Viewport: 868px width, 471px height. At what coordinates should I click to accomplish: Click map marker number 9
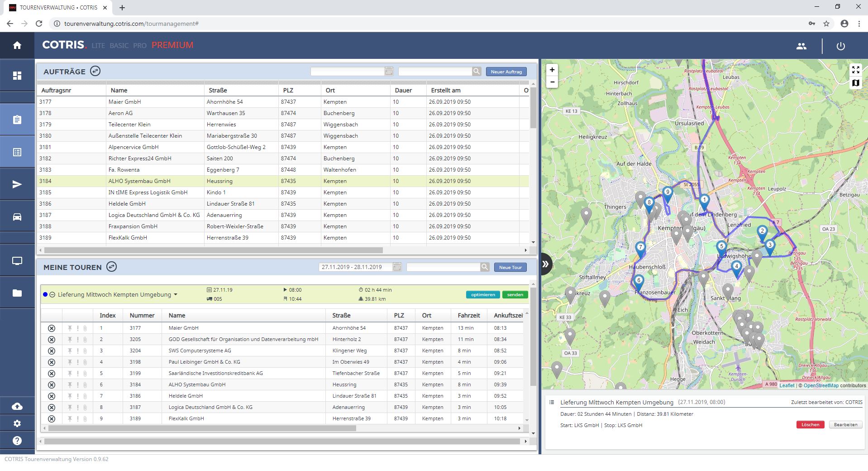point(667,195)
